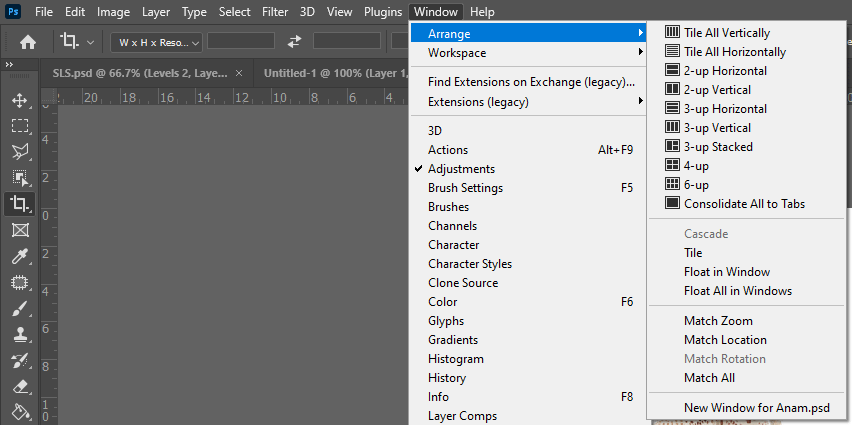Expand the Crop tool preset picker arrow
Viewport: 852px width, 425px height.
(x=91, y=42)
